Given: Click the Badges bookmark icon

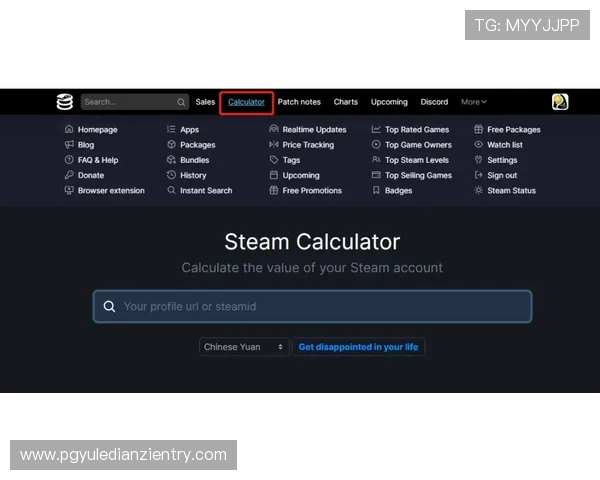Looking at the screenshot, I should click(376, 190).
